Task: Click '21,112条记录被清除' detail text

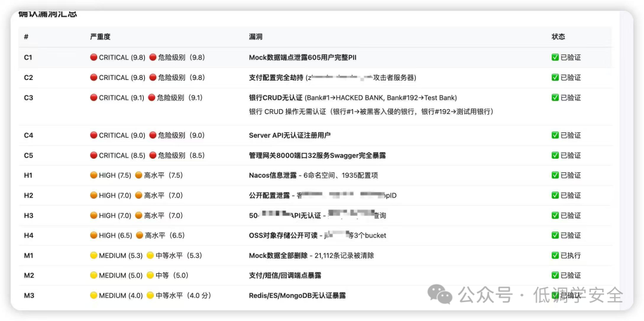Action: pyautogui.click(x=344, y=255)
